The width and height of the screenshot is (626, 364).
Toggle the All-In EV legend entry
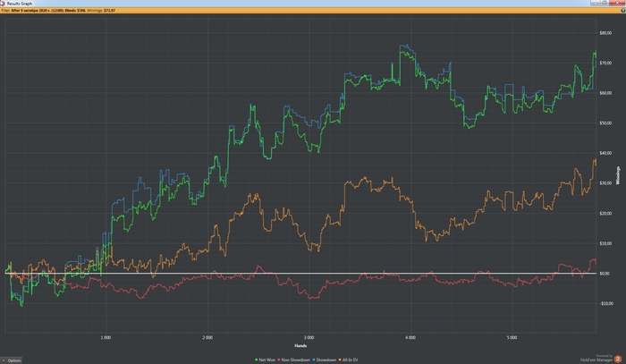[x=349, y=360]
